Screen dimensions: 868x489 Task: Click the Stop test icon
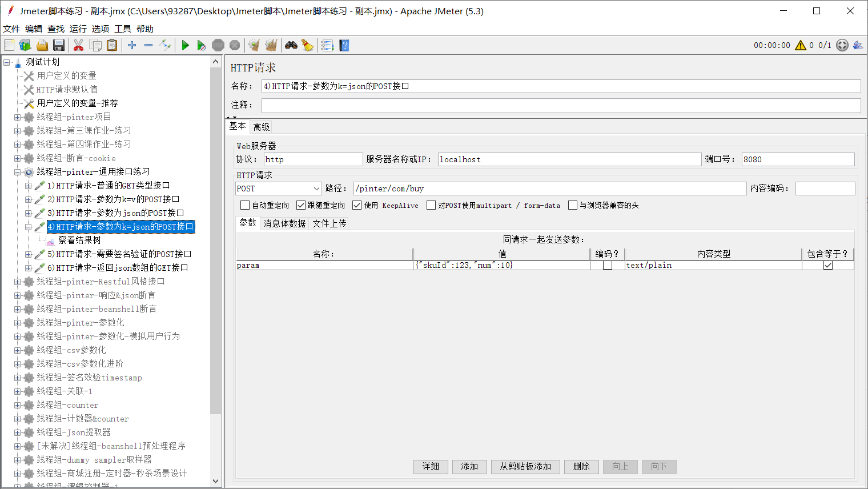(x=218, y=45)
